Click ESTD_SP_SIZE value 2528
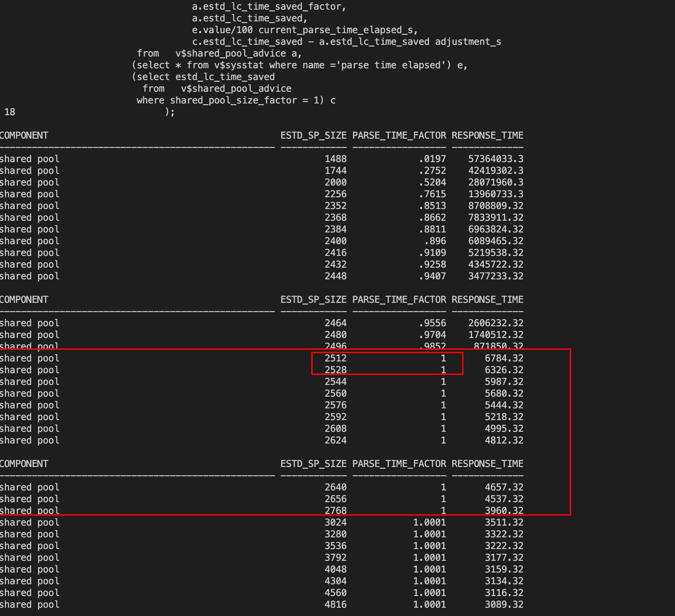This screenshot has height=616, width=675. (335, 370)
